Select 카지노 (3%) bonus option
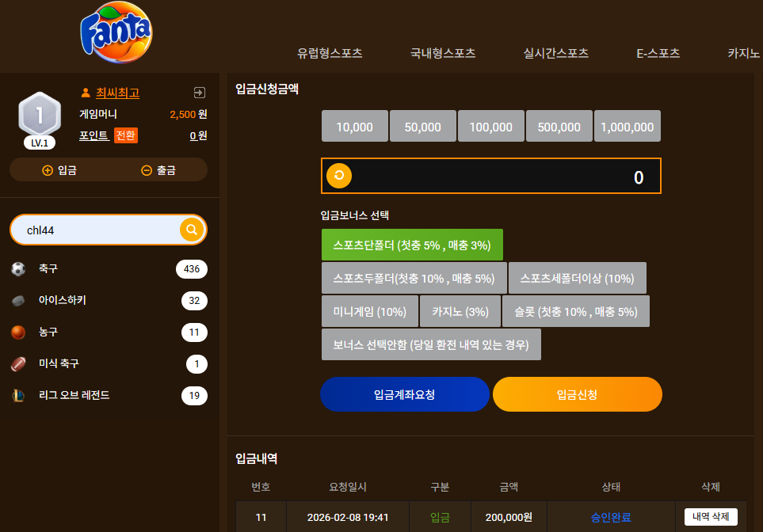Image resolution: width=763 pixels, height=532 pixels. [x=460, y=311]
